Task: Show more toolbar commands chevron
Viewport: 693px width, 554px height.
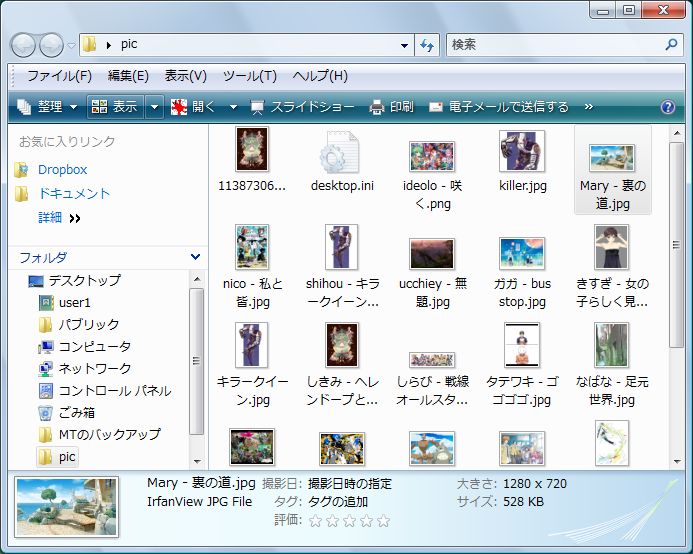Action: click(x=588, y=107)
